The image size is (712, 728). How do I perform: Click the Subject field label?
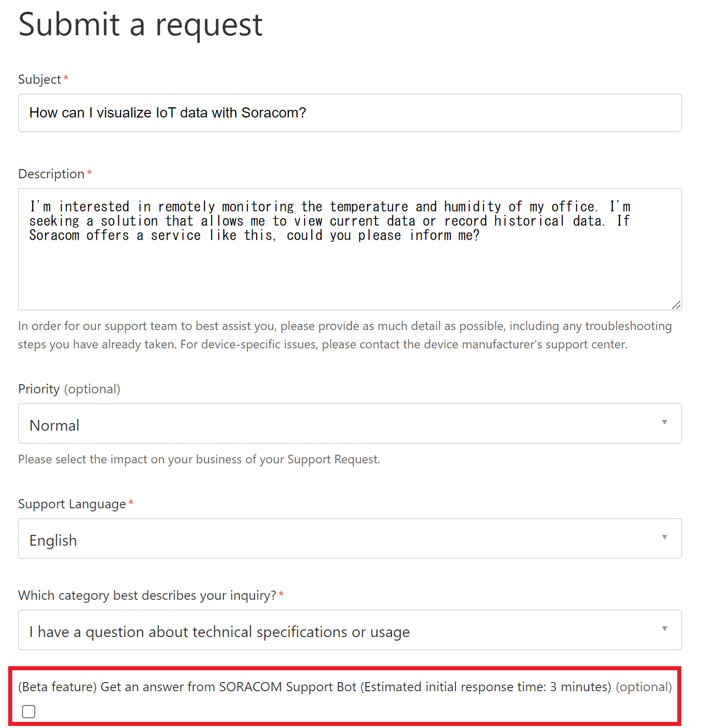click(x=39, y=80)
